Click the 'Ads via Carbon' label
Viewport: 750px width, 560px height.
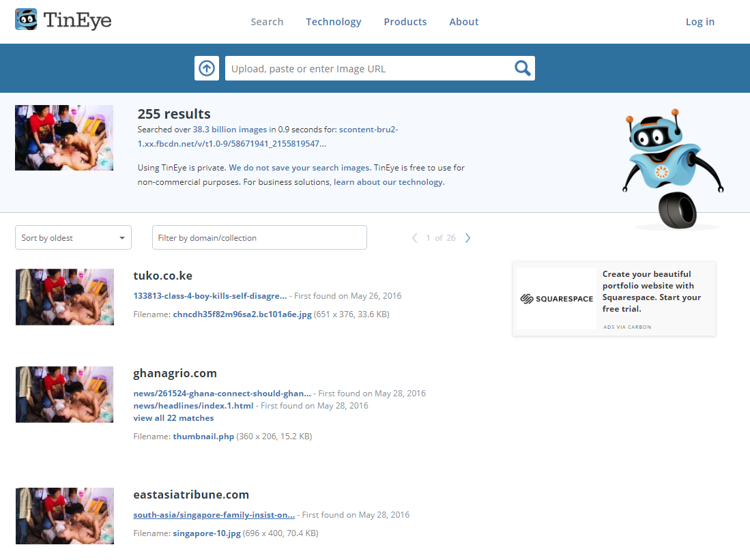[x=627, y=327]
